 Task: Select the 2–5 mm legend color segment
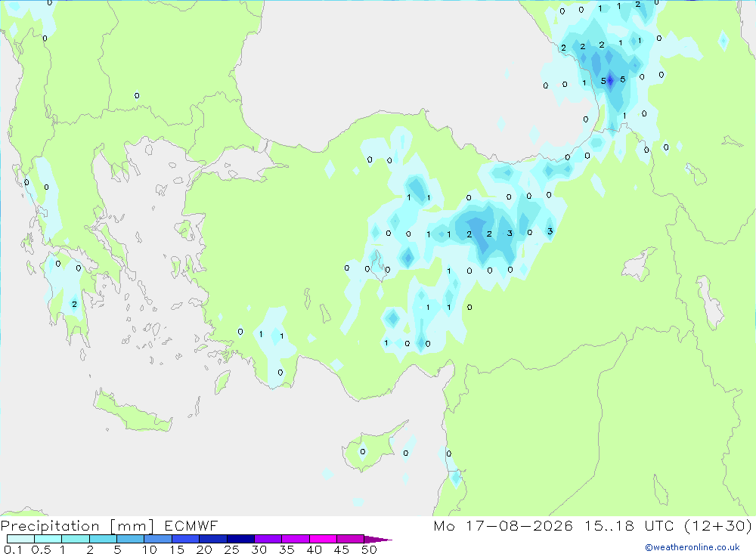(103, 539)
